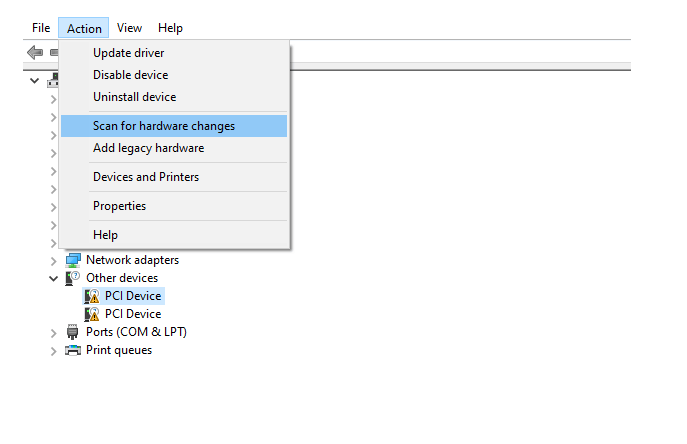Click the Print queues printer icon
The height and width of the screenshot is (444, 687).
click(73, 350)
